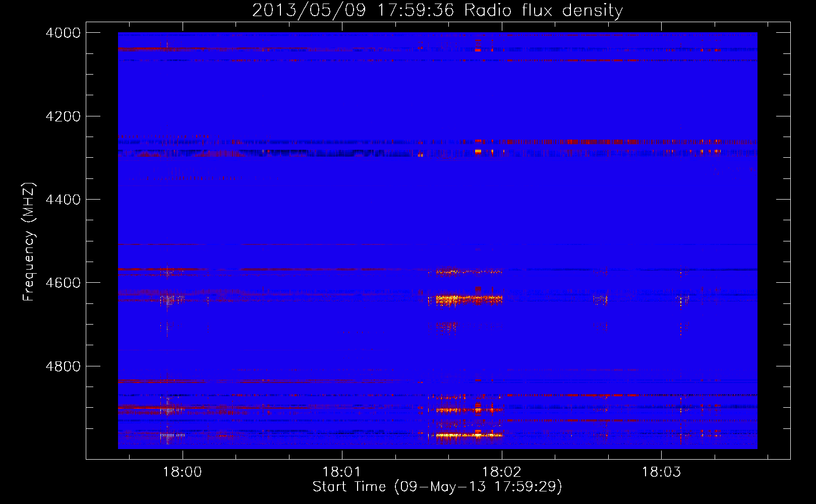Image resolution: width=816 pixels, height=504 pixels.
Task: Click the 4800 frequency tick label
Action: pos(63,366)
